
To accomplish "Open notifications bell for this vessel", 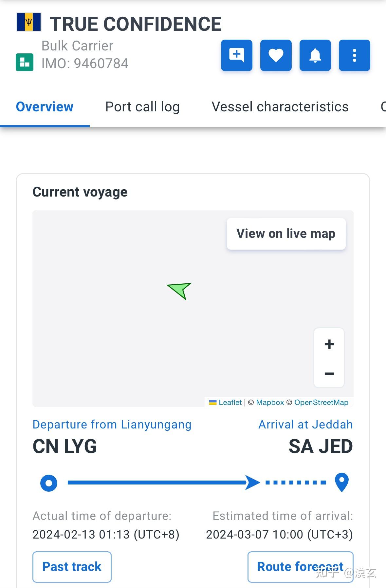I will pos(315,55).
